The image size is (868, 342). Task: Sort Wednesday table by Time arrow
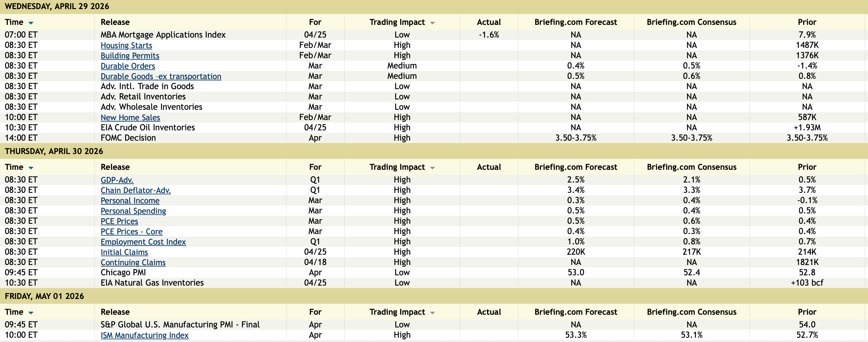(x=31, y=23)
